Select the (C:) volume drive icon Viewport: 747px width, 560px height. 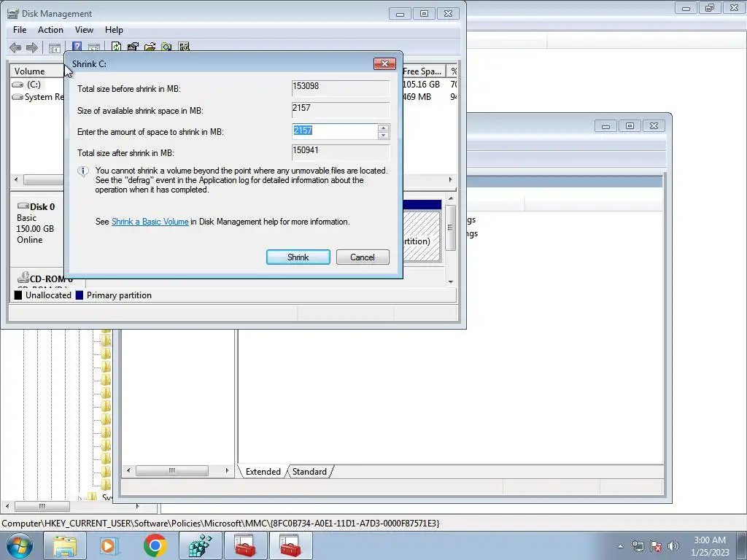click(x=18, y=85)
